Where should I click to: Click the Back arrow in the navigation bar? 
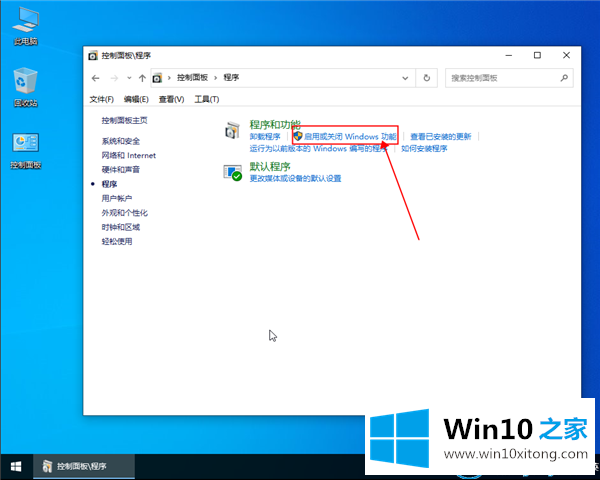(x=96, y=78)
